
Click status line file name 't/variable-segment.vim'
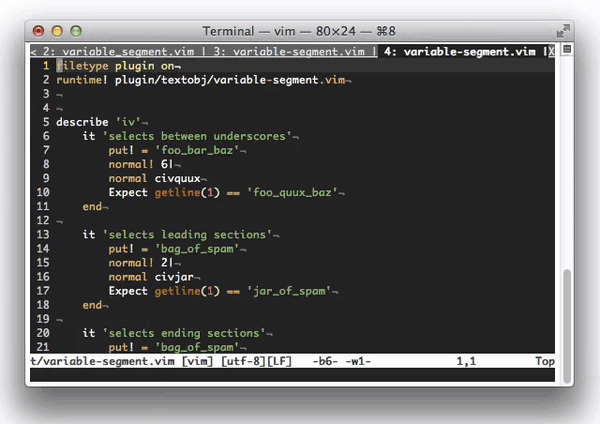coord(102,361)
